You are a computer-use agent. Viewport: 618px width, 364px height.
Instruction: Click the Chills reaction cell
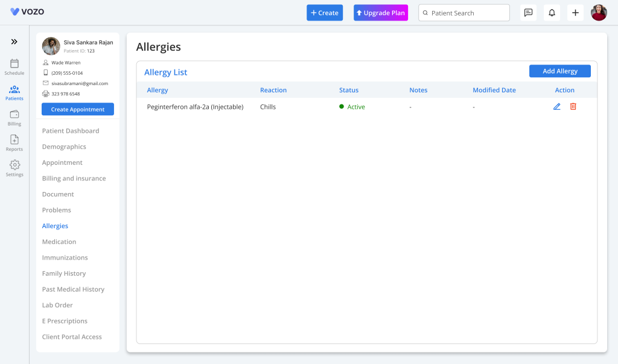click(x=268, y=107)
